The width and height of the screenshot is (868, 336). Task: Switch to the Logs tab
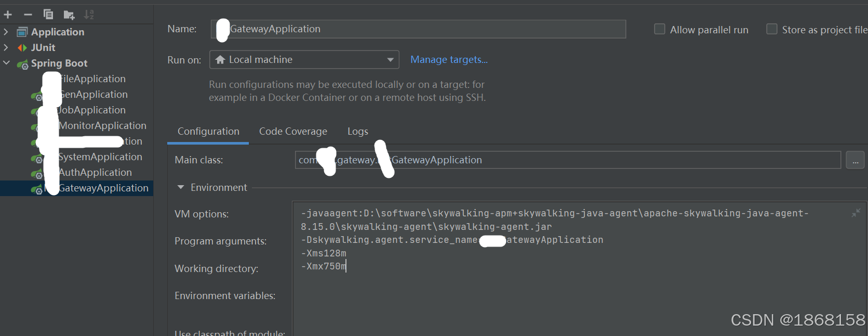[358, 132]
